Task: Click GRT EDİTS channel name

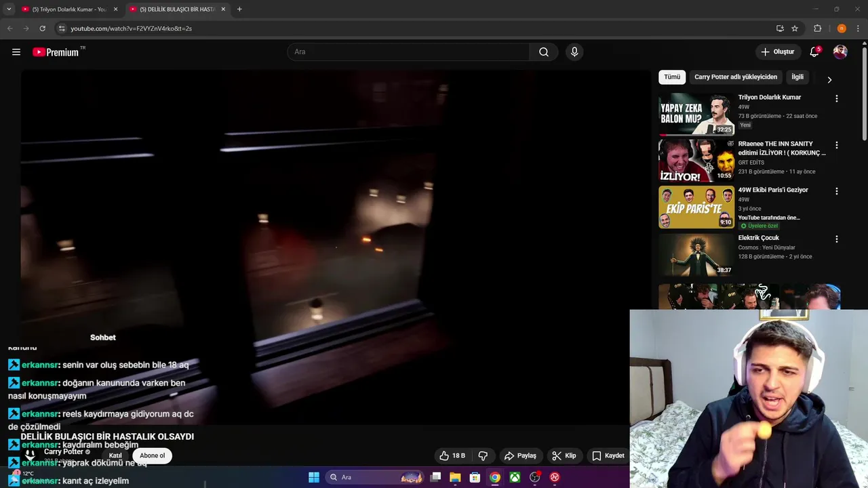Action: [x=751, y=163]
